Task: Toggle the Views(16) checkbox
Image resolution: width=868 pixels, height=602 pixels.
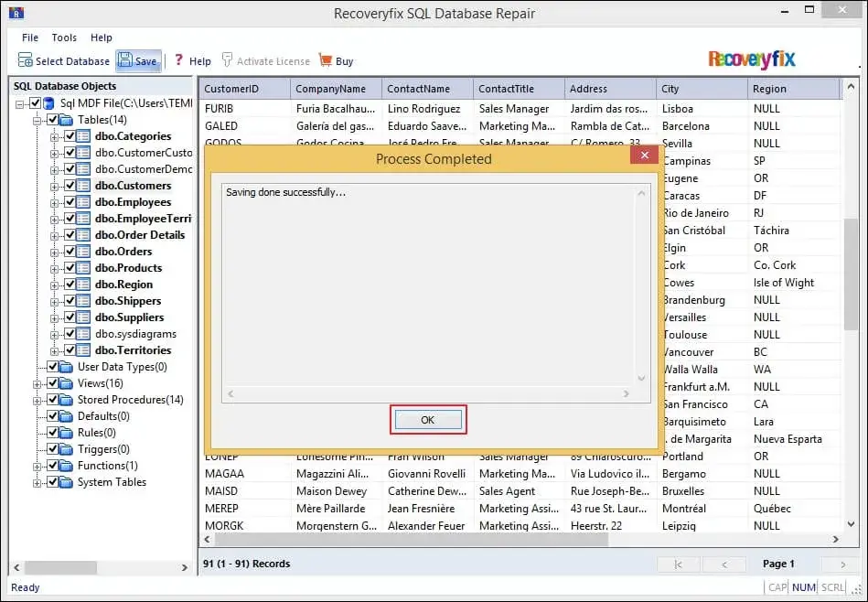Action: click(x=52, y=383)
